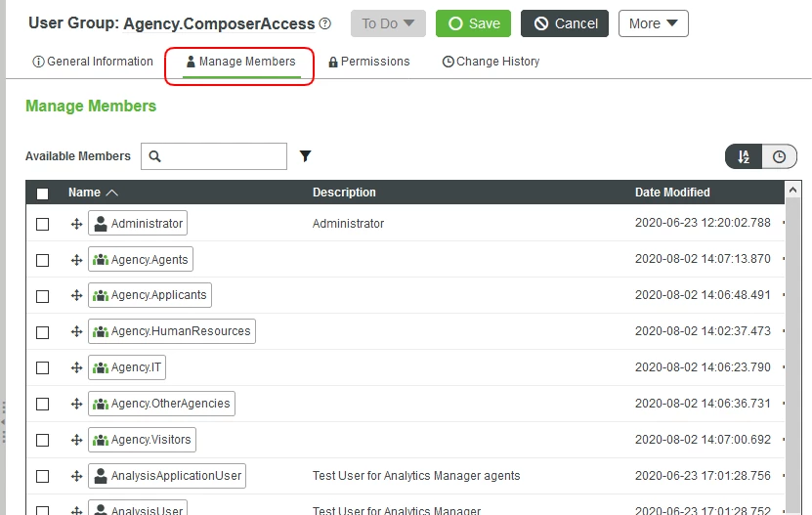Click 'Test User for Analytics Manager agents' description

[416, 476]
